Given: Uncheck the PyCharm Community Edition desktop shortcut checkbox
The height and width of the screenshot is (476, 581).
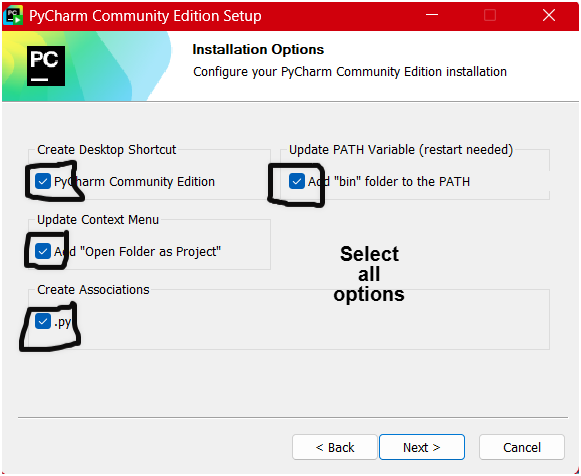Looking at the screenshot, I should pyautogui.click(x=43, y=182).
